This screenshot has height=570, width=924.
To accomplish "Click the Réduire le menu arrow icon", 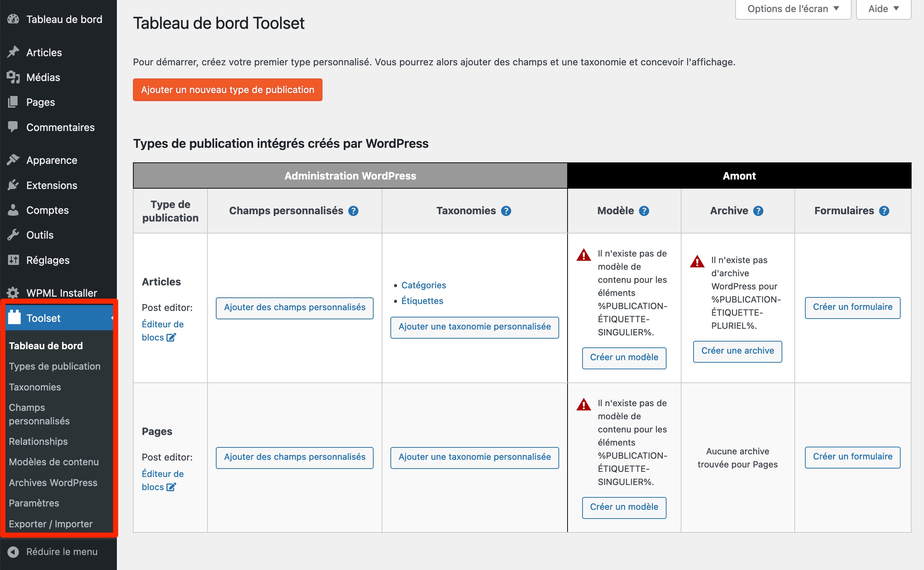I will (x=13, y=552).
